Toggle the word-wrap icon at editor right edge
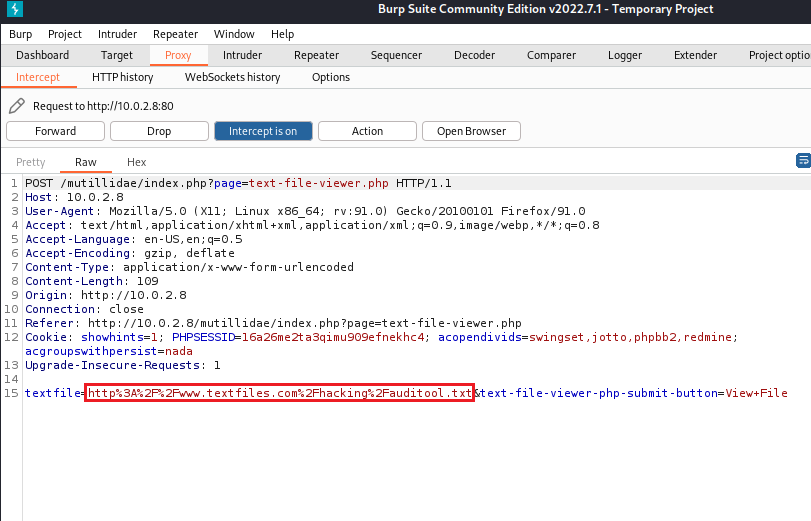This screenshot has height=521, width=811. point(803,161)
